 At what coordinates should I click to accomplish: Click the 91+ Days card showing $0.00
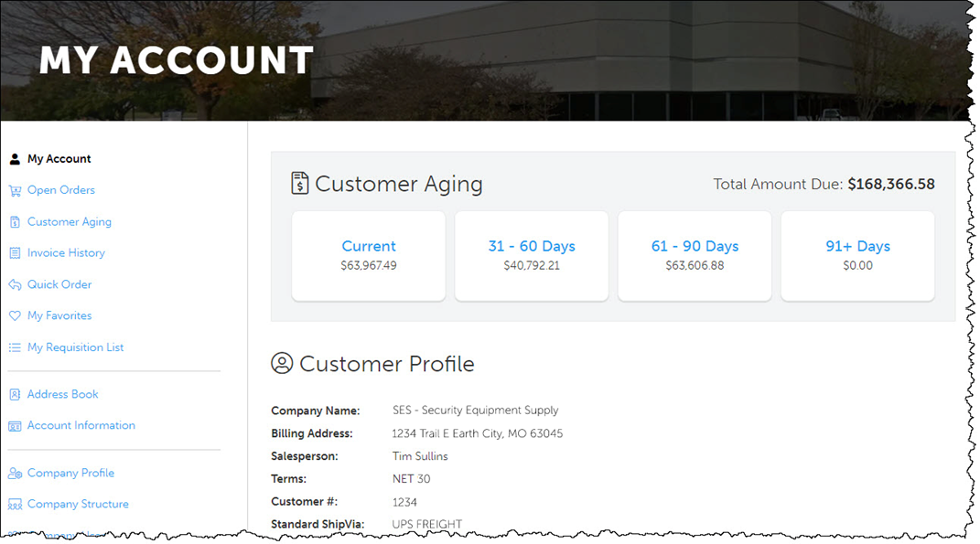click(856, 255)
